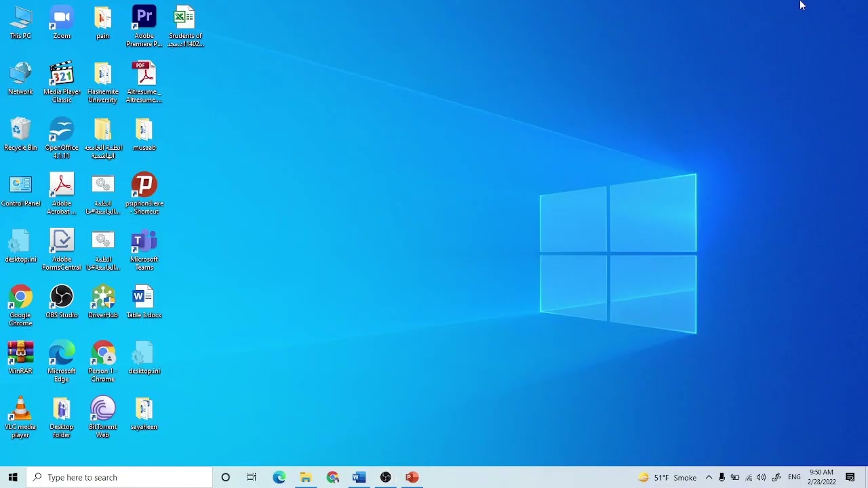Select the Media Player Classic shortcut
The image size is (868, 488).
coord(62,82)
